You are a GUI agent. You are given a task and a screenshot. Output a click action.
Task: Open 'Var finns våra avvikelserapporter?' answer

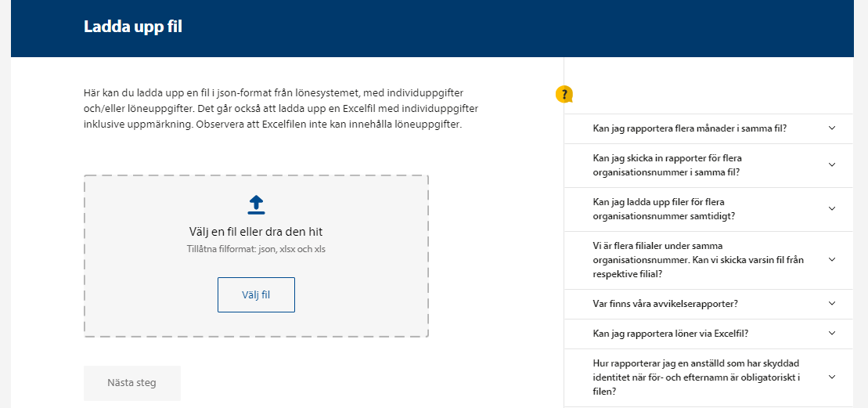pyautogui.click(x=665, y=304)
